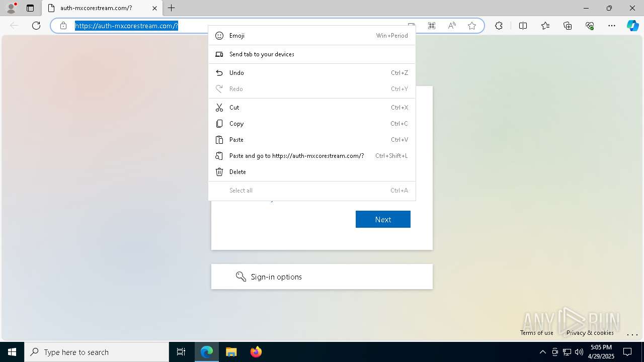Viewport: 644px width, 362px height.
Task: Refresh the page
Action: point(36,26)
